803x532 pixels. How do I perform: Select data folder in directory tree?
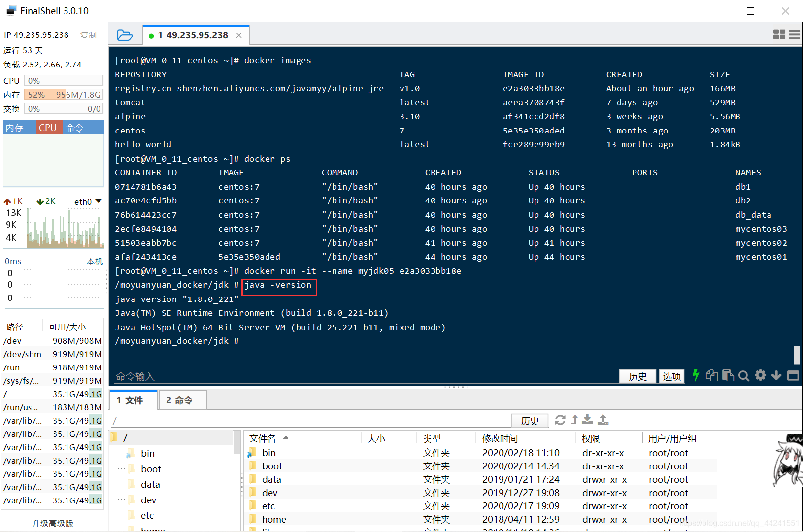click(150, 484)
